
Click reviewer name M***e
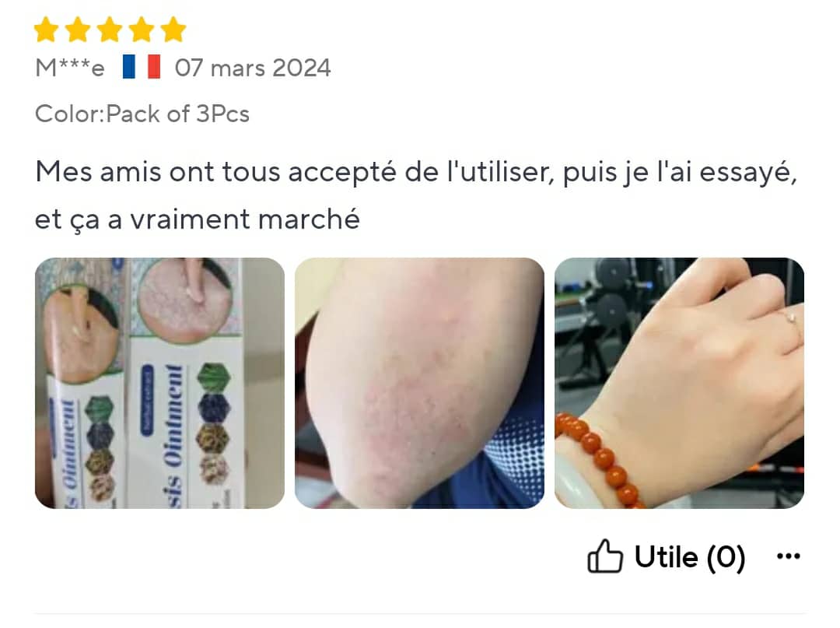tap(70, 68)
